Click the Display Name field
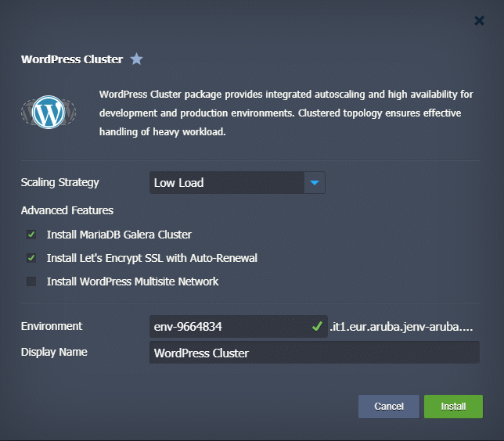Screen dimensions: 504x441 [315, 353]
